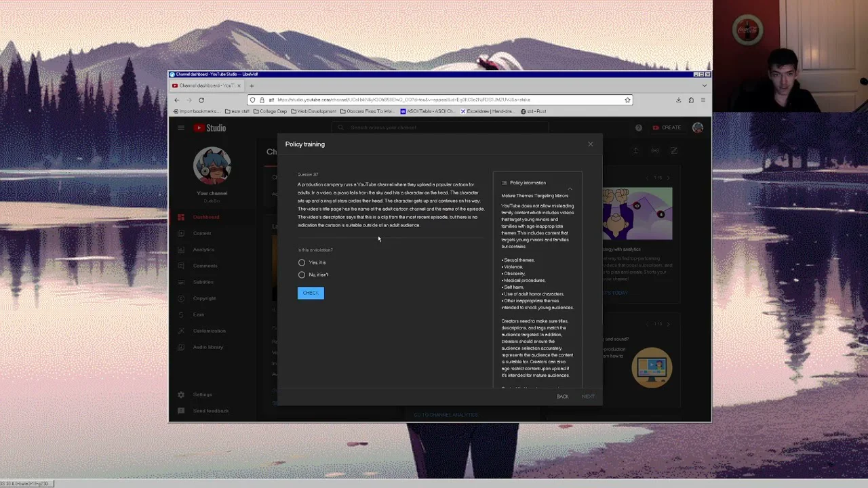
Task: Click the Customization wand icon in sidebar
Action: (181, 331)
